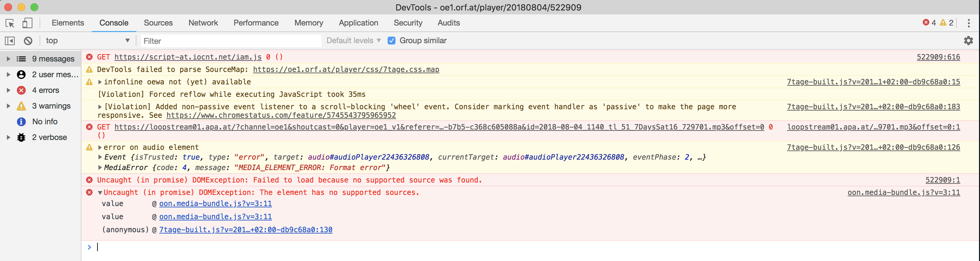Expand the MediaError object details
The width and height of the screenshot is (980, 261).
tap(100, 167)
